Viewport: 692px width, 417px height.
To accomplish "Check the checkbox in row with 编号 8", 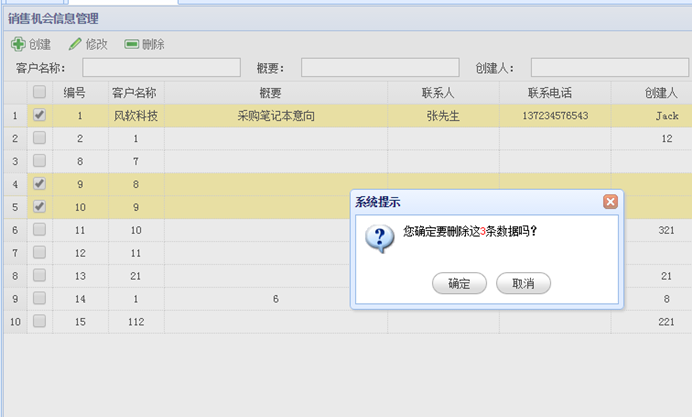I will coord(39,161).
